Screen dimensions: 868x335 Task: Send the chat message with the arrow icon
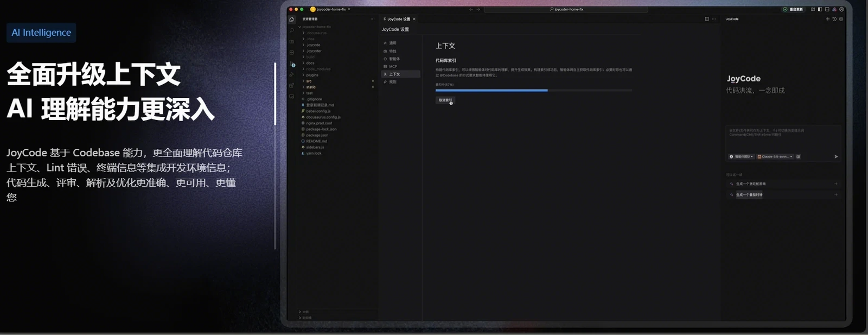click(x=836, y=156)
